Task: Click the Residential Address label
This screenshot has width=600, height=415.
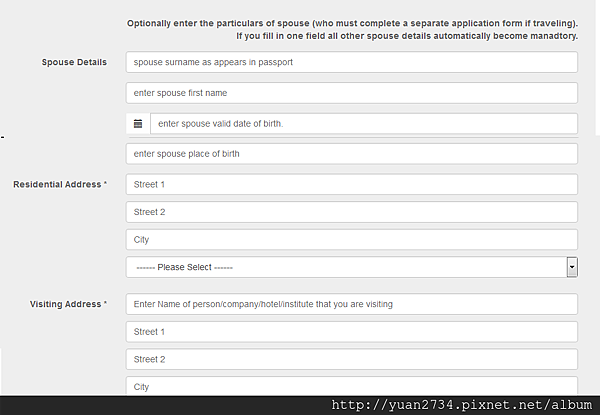Action: (60, 184)
